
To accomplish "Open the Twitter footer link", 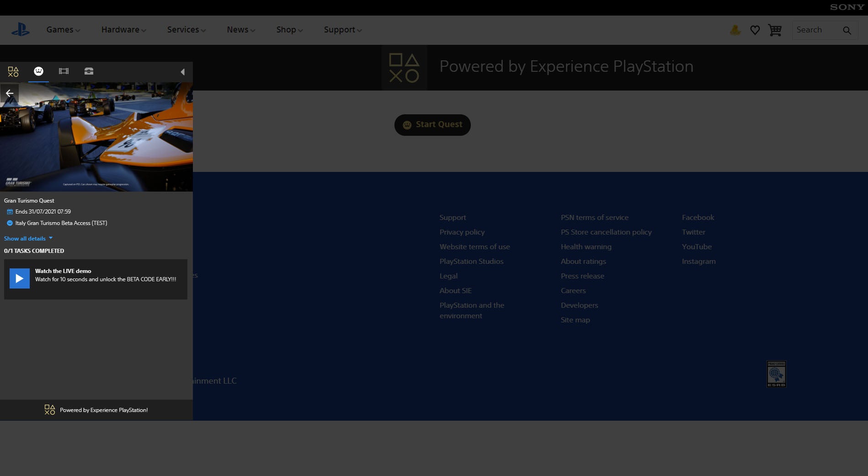I will tap(693, 232).
